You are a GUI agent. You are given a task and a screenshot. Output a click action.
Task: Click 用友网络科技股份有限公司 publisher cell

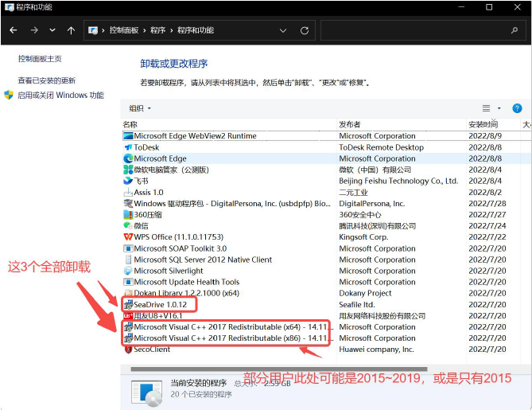pos(382,316)
